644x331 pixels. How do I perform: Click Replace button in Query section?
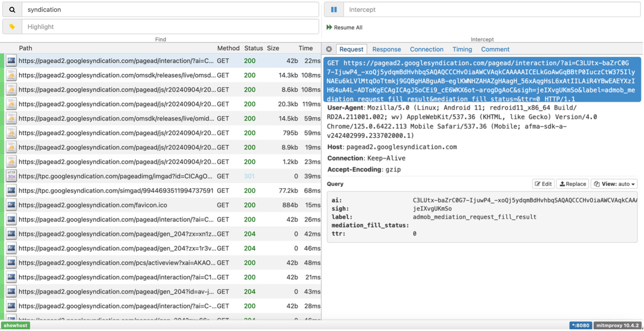tap(572, 184)
